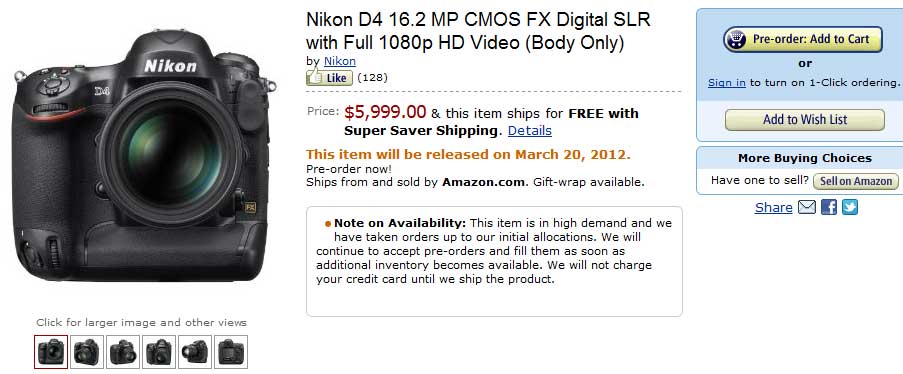This screenshot has height=374, width=903.
Task: Add the camera to Wish List
Action: (x=805, y=120)
